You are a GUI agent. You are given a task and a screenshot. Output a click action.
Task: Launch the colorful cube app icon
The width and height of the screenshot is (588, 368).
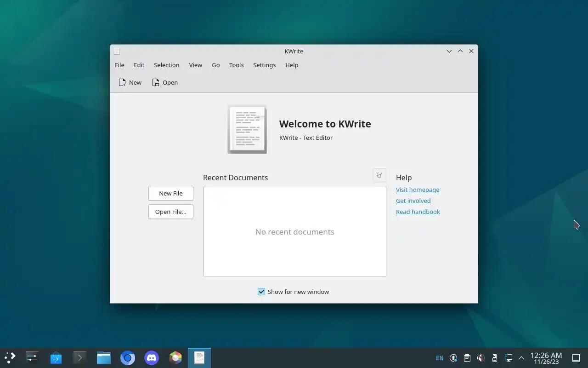pos(175,358)
